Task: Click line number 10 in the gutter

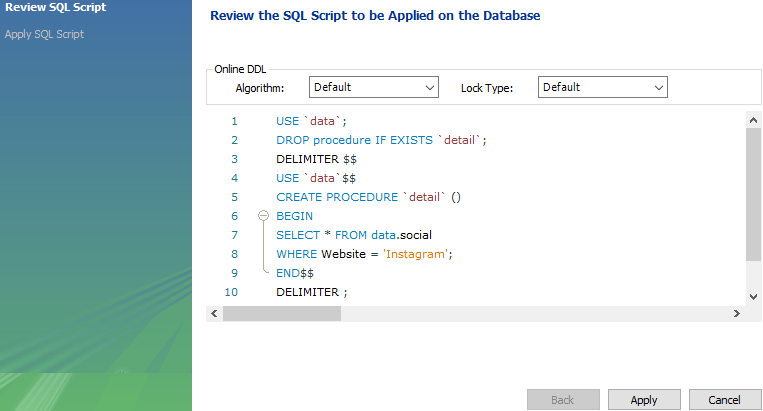Action: (x=231, y=292)
